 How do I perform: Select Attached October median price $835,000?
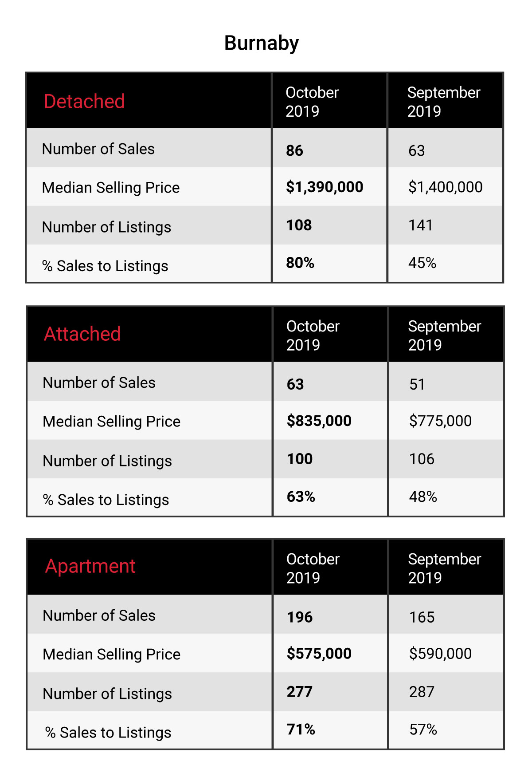click(319, 421)
